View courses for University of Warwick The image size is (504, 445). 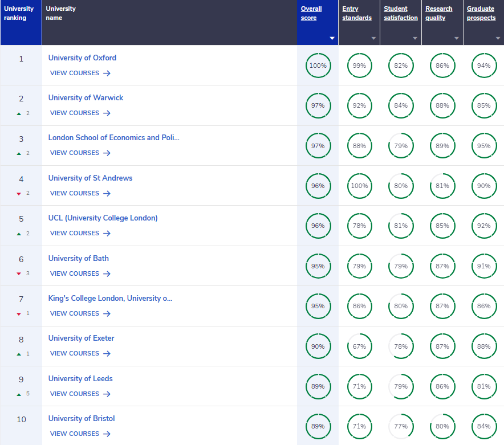coord(80,113)
